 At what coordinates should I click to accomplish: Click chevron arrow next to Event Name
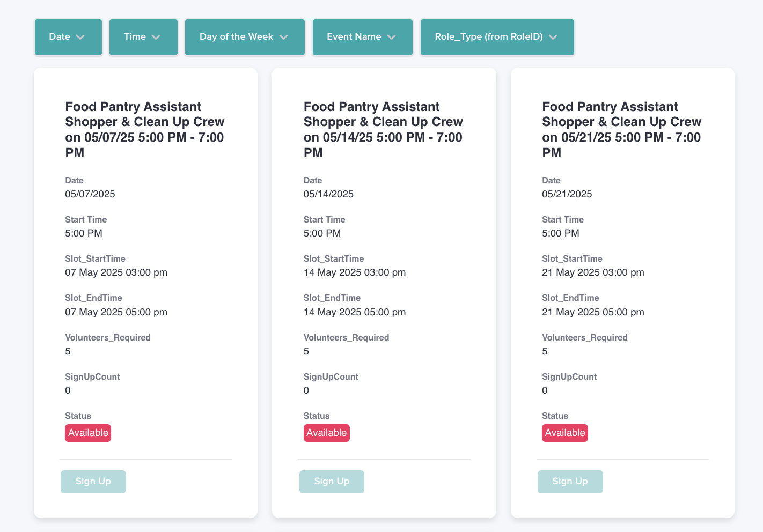(392, 37)
